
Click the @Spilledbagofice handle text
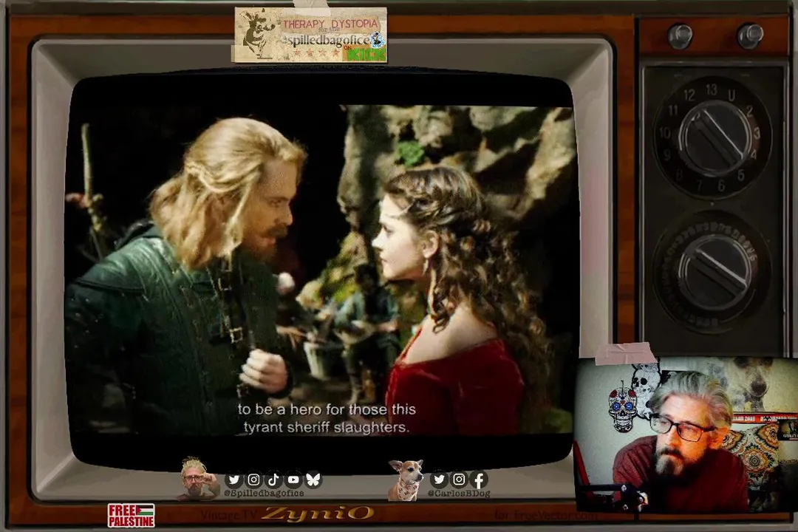pos(264,494)
